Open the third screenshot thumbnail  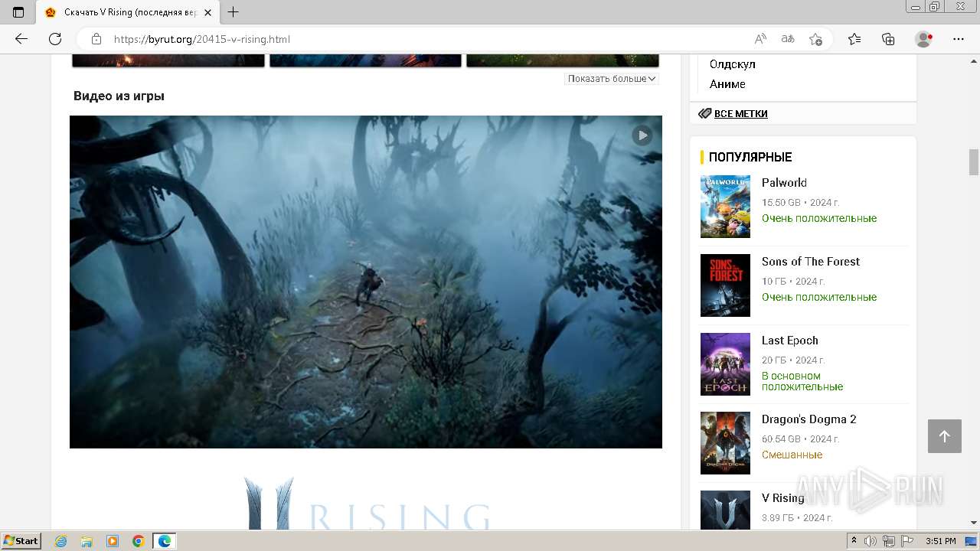pos(563,60)
